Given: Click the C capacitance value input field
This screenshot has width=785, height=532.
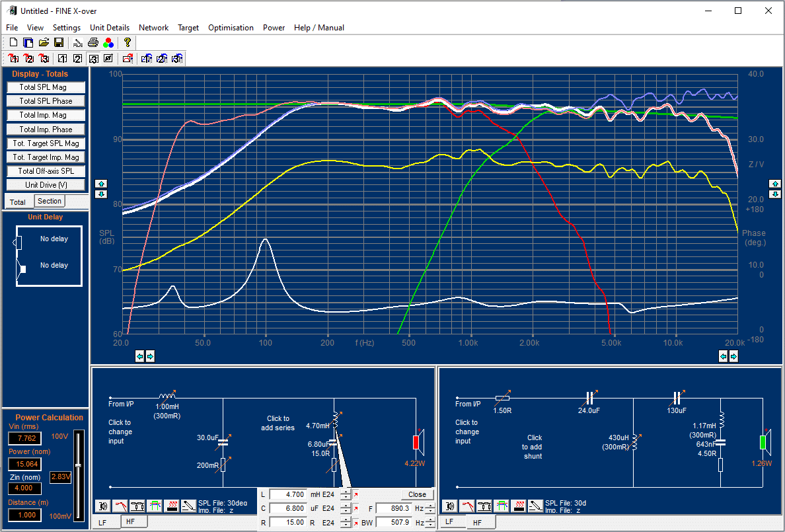Looking at the screenshot, I should coord(287,509).
